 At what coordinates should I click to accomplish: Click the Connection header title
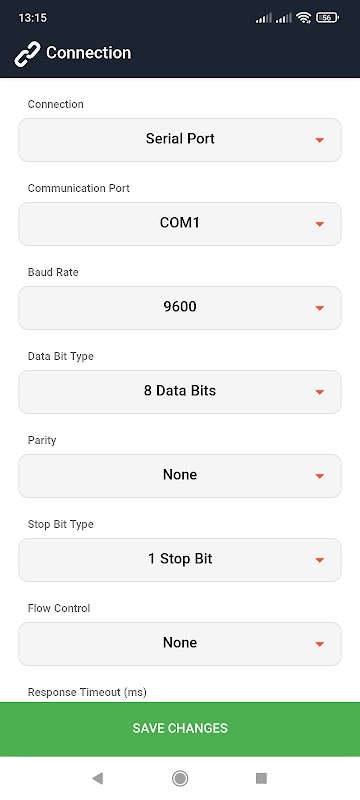point(89,53)
